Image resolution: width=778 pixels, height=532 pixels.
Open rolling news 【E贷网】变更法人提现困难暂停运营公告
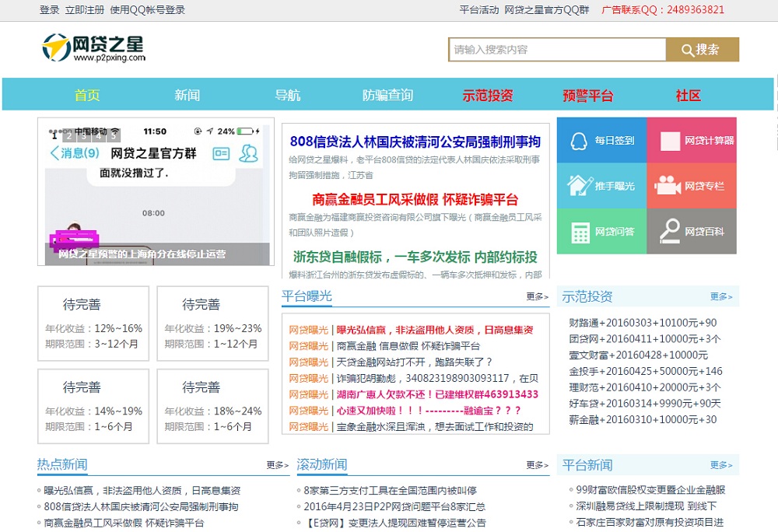pyautogui.click(x=396, y=523)
